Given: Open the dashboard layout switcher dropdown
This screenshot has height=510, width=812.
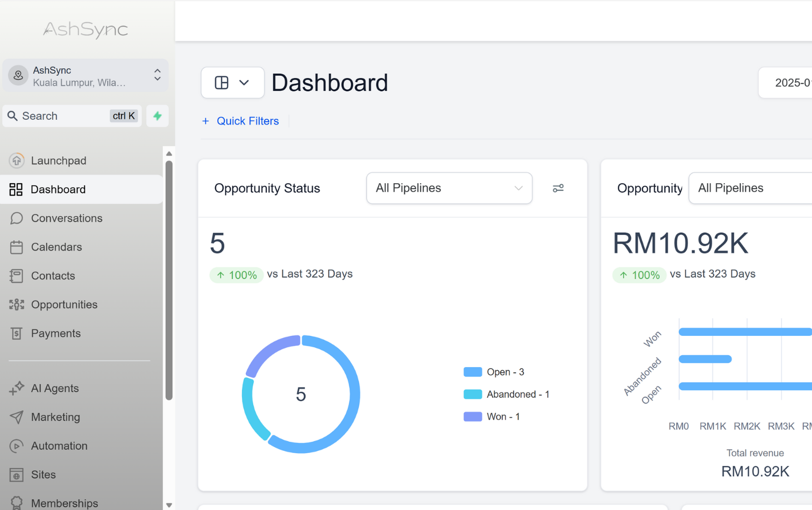Looking at the screenshot, I should [232, 83].
